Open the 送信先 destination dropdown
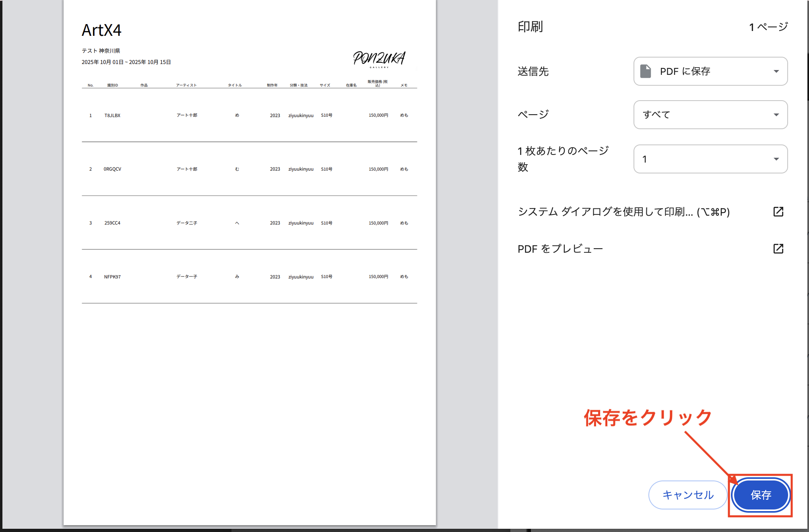Screen dimensions: 809x532 pos(710,71)
